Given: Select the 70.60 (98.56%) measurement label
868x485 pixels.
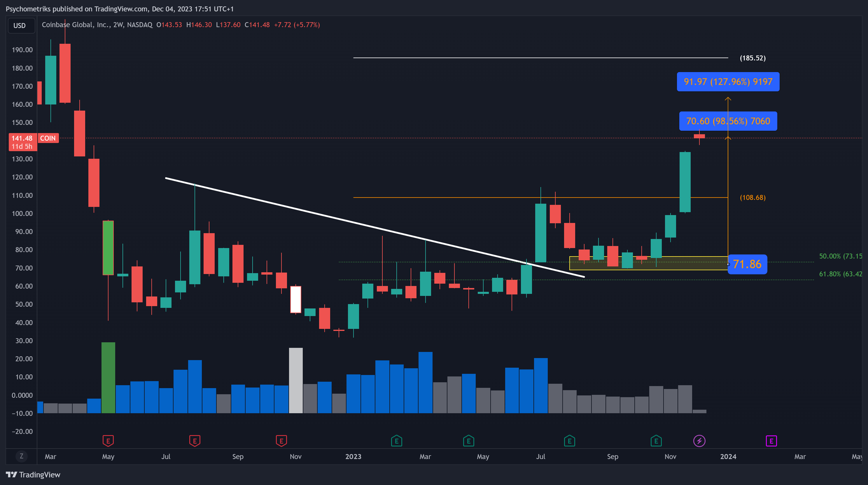Looking at the screenshot, I should click(x=728, y=121).
